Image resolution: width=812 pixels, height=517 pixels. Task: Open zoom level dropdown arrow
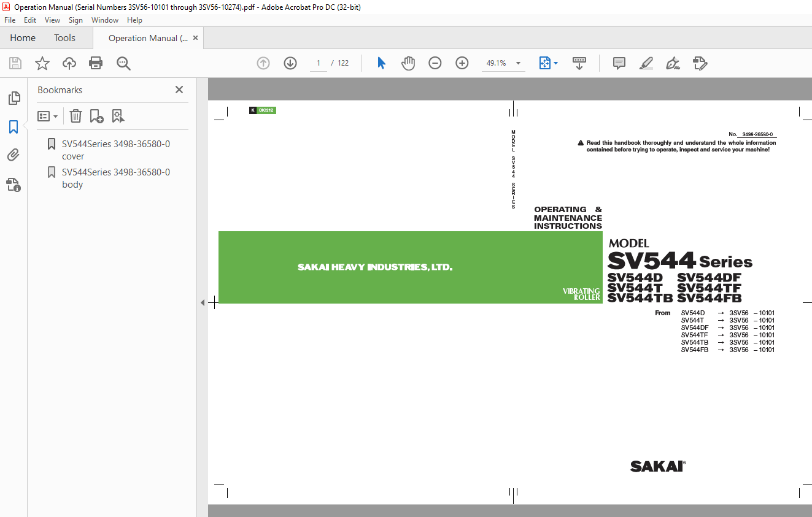(x=518, y=63)
